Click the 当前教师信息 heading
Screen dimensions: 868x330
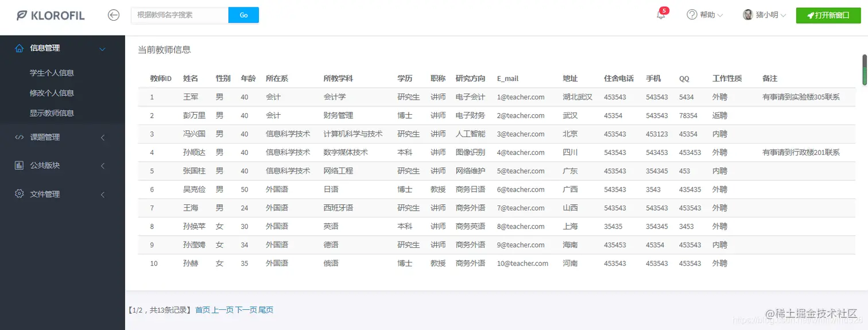[164, 50]
